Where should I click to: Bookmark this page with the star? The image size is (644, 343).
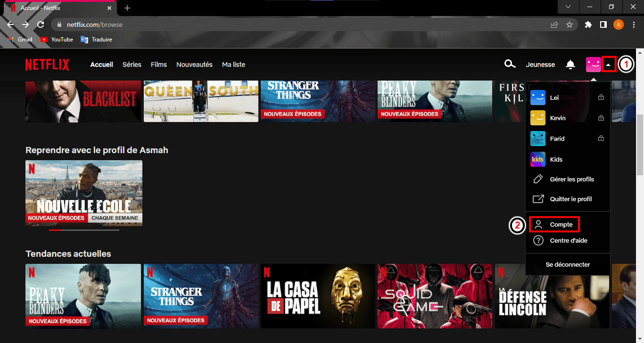[570, 24]
